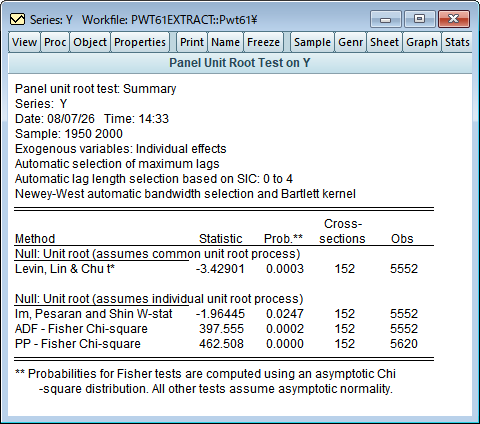This screenshot has height=424, width=480.
Task: Open the View menu button
Action: 24,42
